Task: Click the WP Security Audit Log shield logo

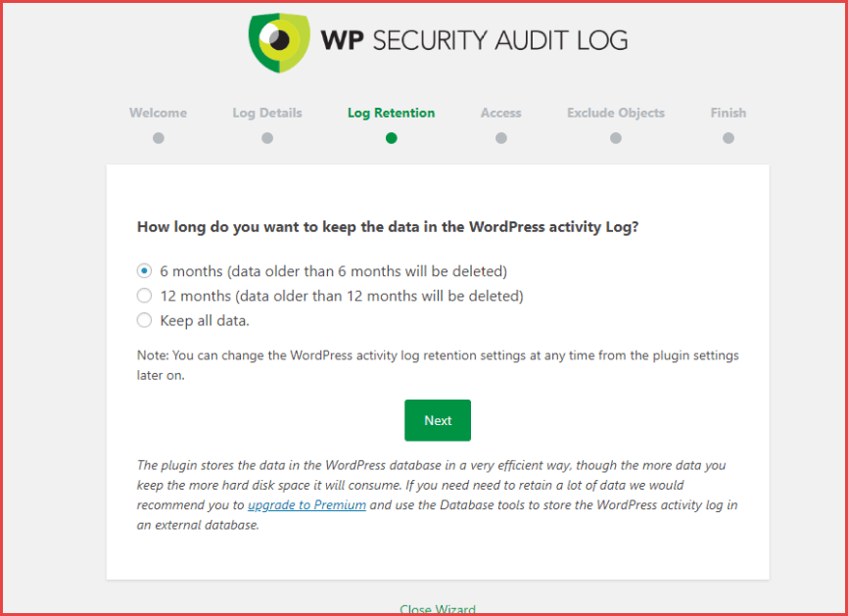Action: (279, 41)
